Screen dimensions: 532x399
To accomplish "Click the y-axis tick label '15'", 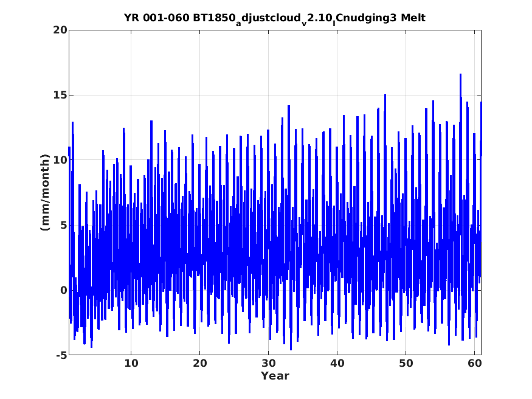I will [x=60, y=95].
